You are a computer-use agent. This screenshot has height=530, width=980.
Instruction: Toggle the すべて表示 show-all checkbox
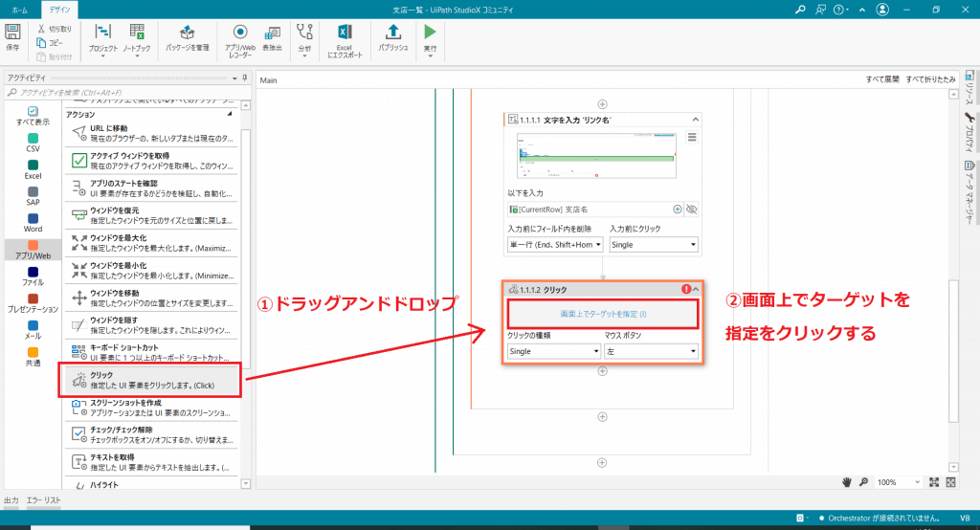[x=33, y=112]
